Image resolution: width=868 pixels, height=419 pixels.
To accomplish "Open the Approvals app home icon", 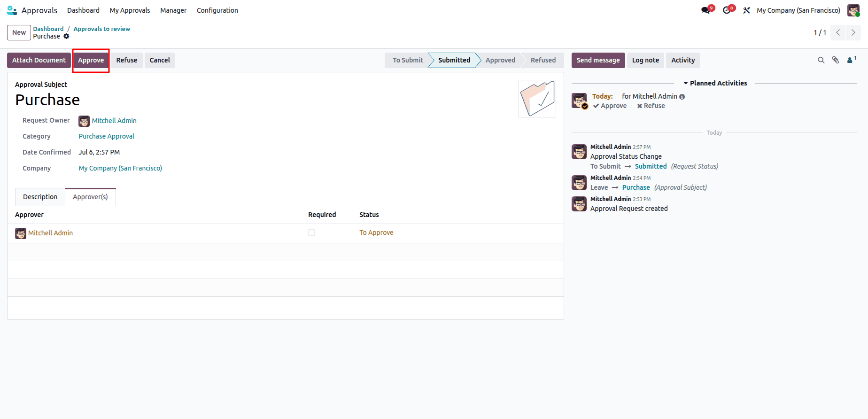I will [x=12, y=10].
